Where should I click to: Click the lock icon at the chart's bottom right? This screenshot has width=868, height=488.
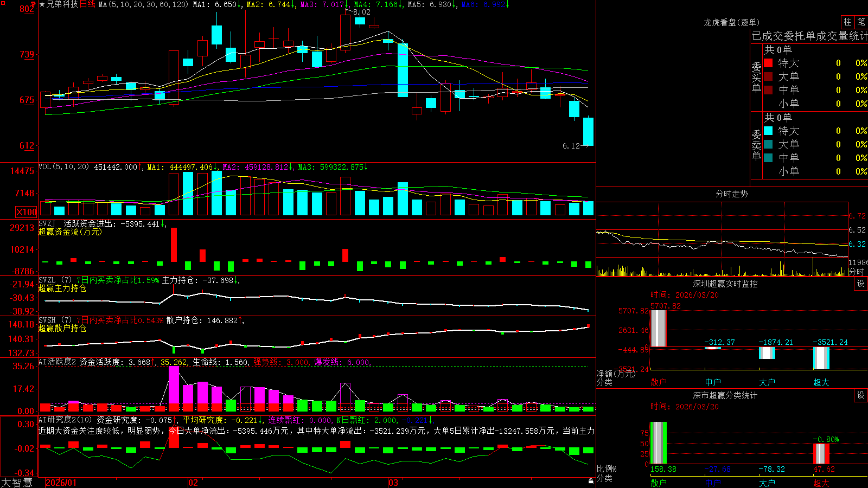click(x=591, y=481)
